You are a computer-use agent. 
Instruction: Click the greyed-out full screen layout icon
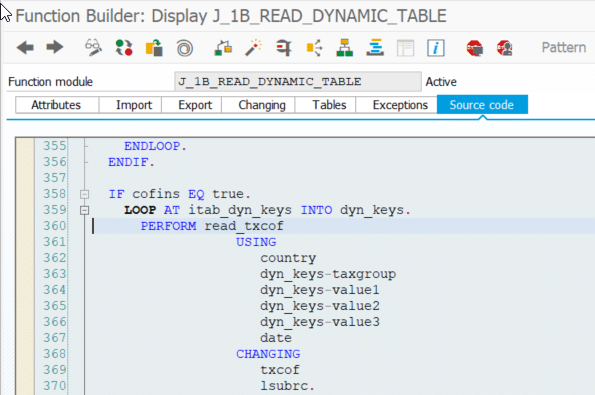[405, 48]
